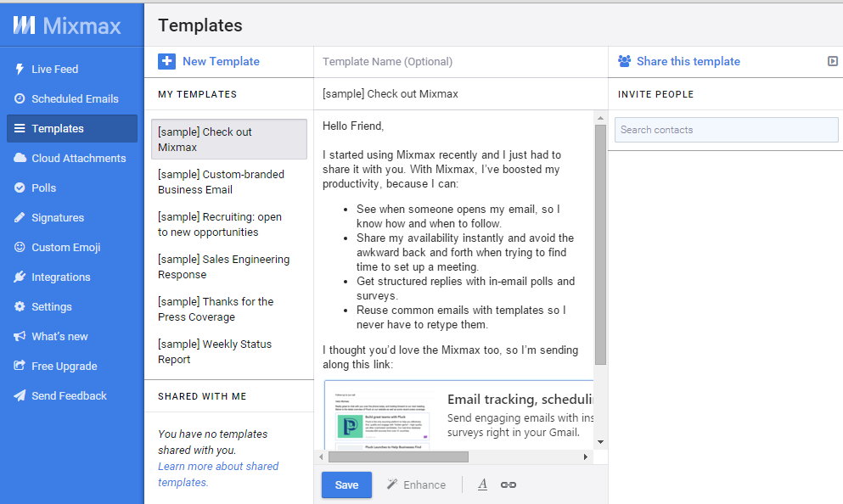Click the Templates list icon in sidebar

tap(20, 128)
